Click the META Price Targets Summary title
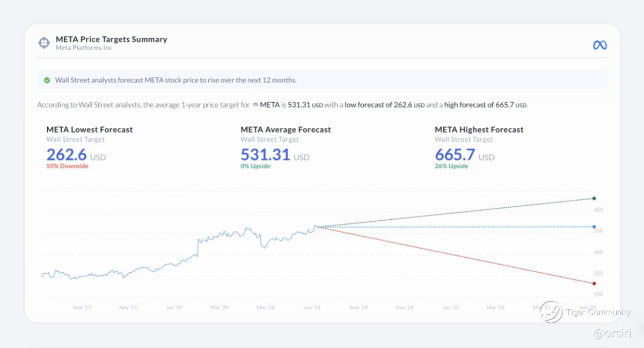This screenshot has height=348, width=644. tap(111, 39)
